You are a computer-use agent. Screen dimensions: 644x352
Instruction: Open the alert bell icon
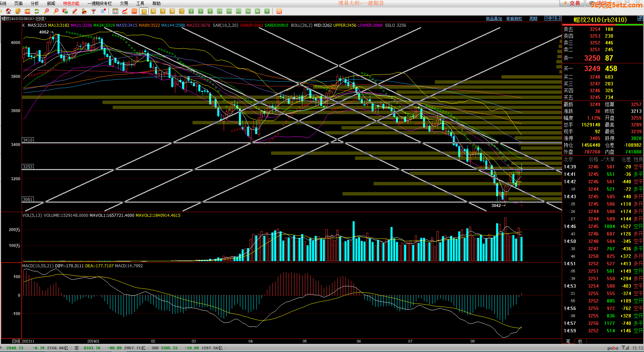(84, 11)
